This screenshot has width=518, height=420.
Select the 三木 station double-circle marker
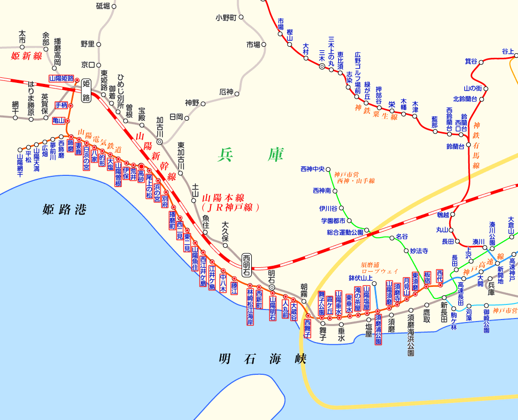[322, 66]
